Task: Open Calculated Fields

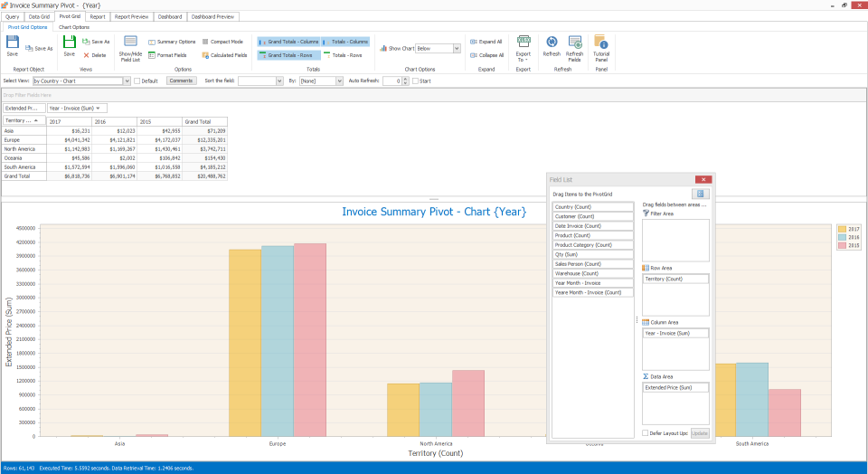Action: coord(224,55)
